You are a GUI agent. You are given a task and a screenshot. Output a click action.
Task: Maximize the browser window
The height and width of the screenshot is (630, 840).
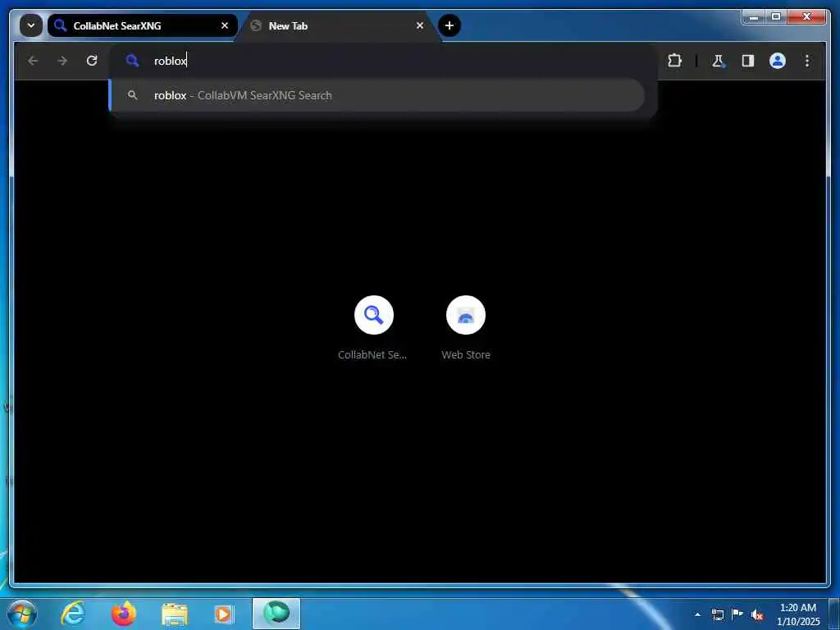click(776, 17)
